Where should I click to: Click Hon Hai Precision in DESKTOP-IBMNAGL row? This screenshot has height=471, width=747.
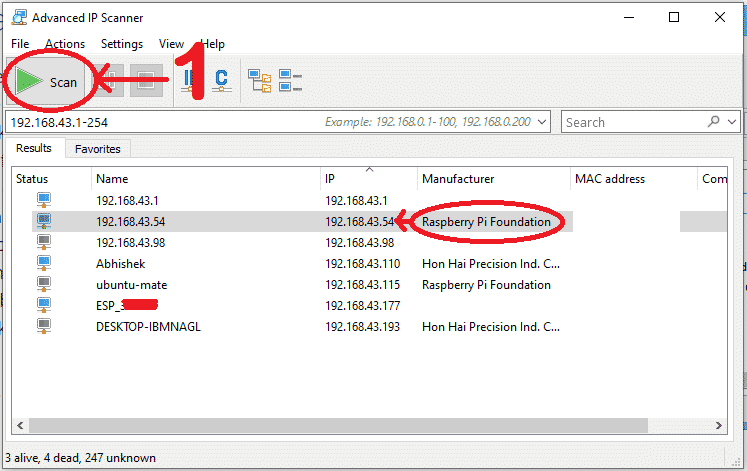491,327
